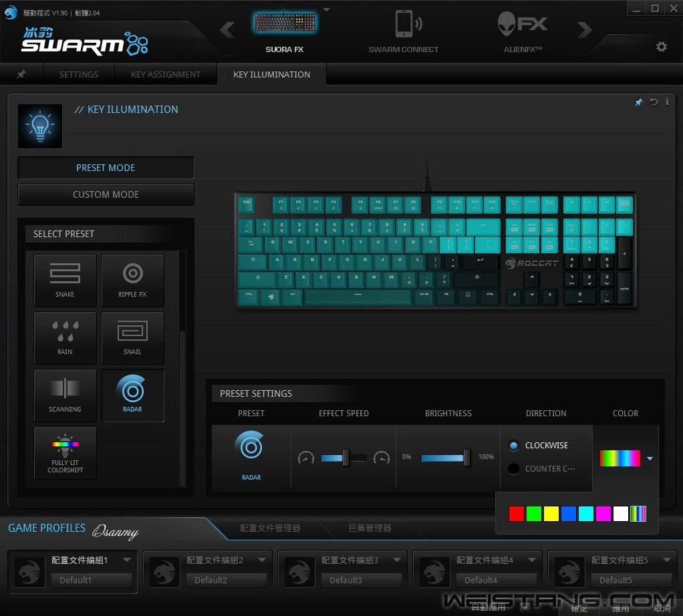This screenshot has width=683, height=616.
Task: Pick the cyan color swatch
Action: tap(586, 514)
